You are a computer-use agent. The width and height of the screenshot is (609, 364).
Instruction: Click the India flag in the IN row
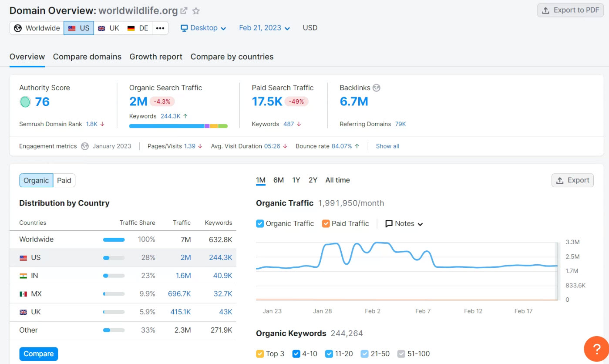(24, 276)
